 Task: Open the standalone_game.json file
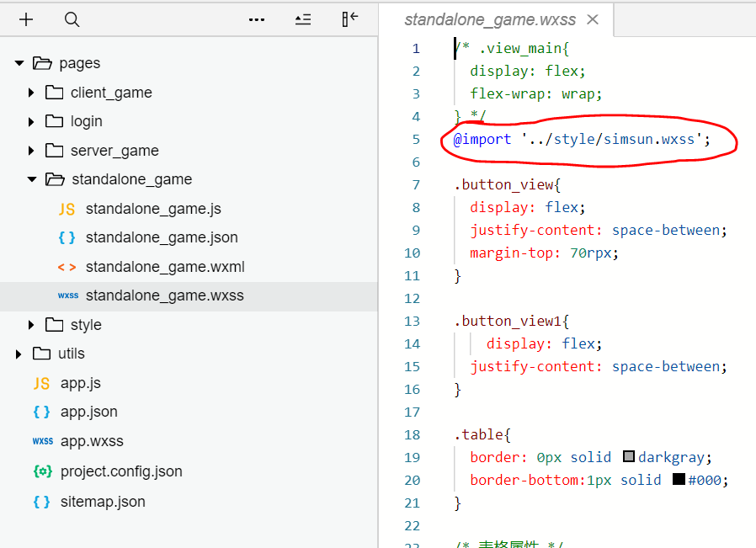click(x=162, y=238)
